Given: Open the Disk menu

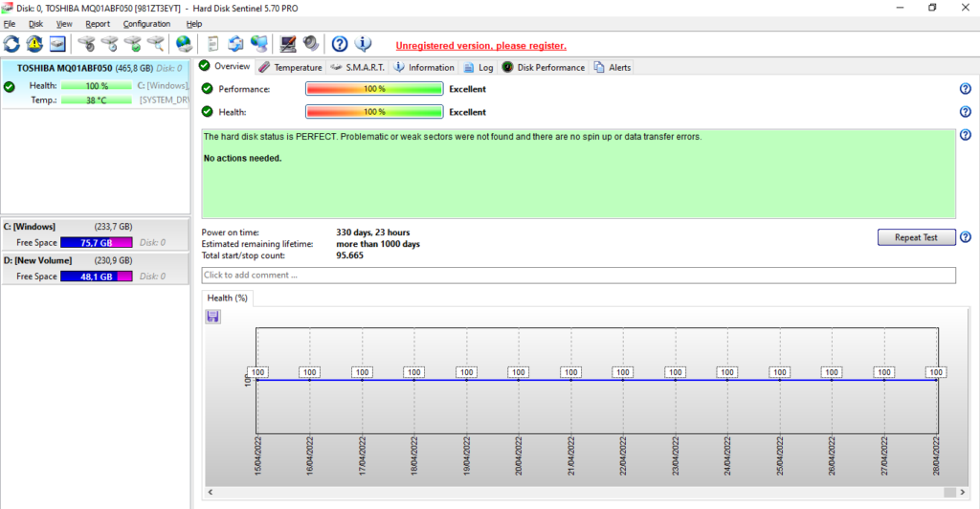Looking at the screenshot, I should [35, 24].
